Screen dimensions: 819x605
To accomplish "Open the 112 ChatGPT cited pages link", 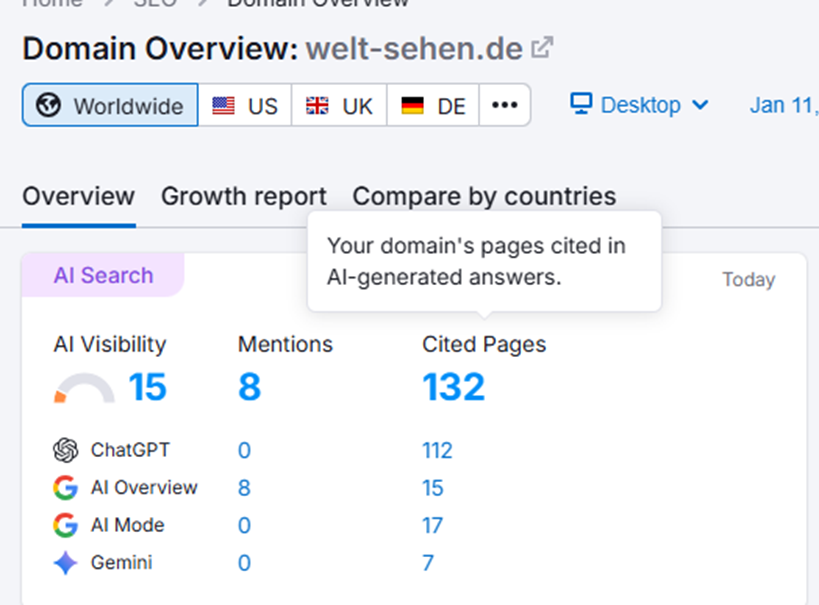I will 437,451.
